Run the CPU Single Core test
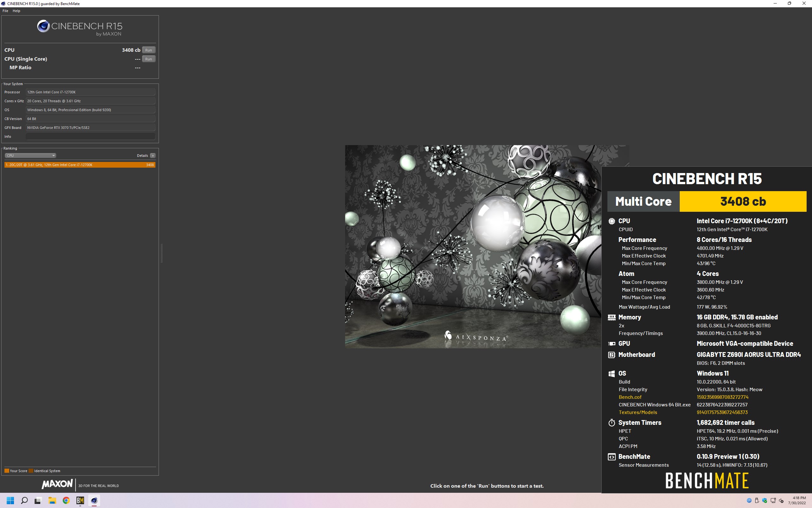 tap(149, 59)
